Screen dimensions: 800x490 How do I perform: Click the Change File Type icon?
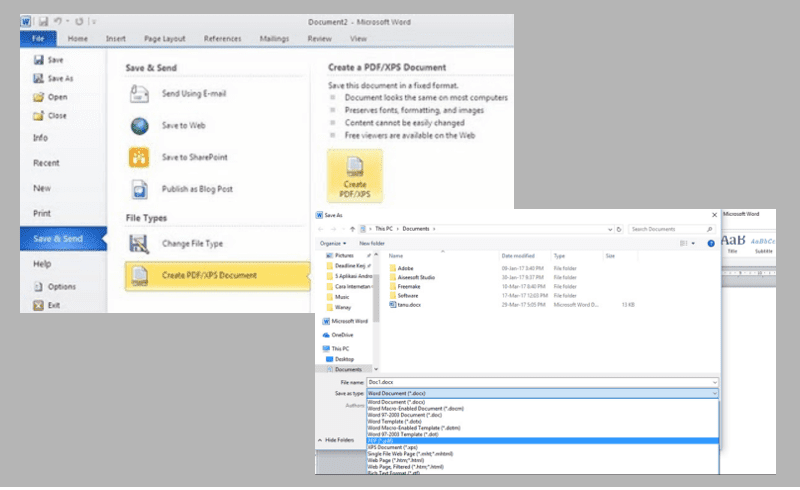(x=139, y=244)
